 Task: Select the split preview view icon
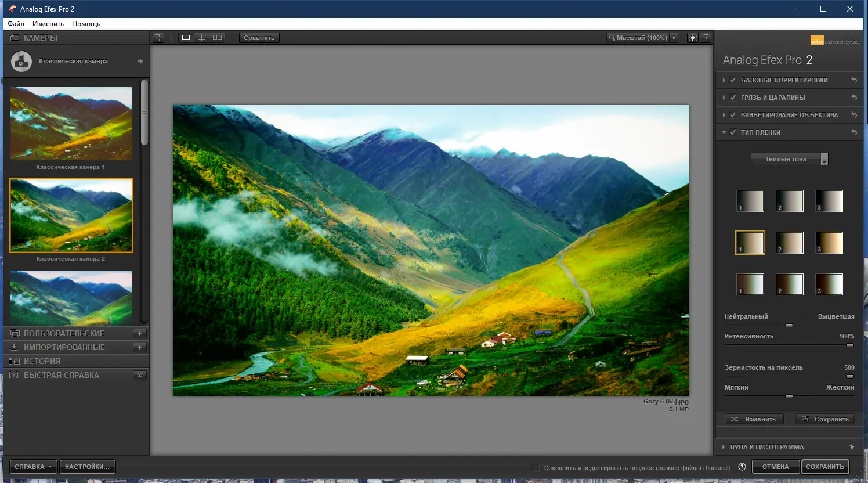click(x=201, y=38)
